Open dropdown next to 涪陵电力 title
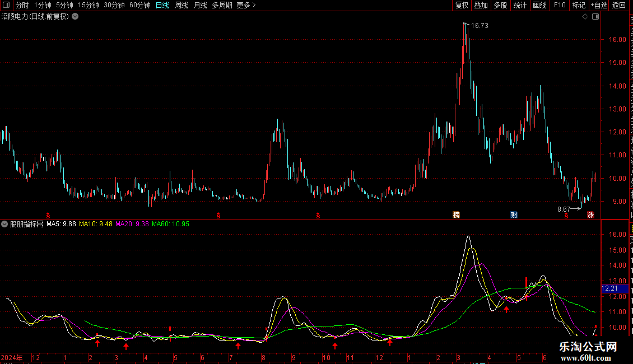The image size is (633, 364). [75, 17]
